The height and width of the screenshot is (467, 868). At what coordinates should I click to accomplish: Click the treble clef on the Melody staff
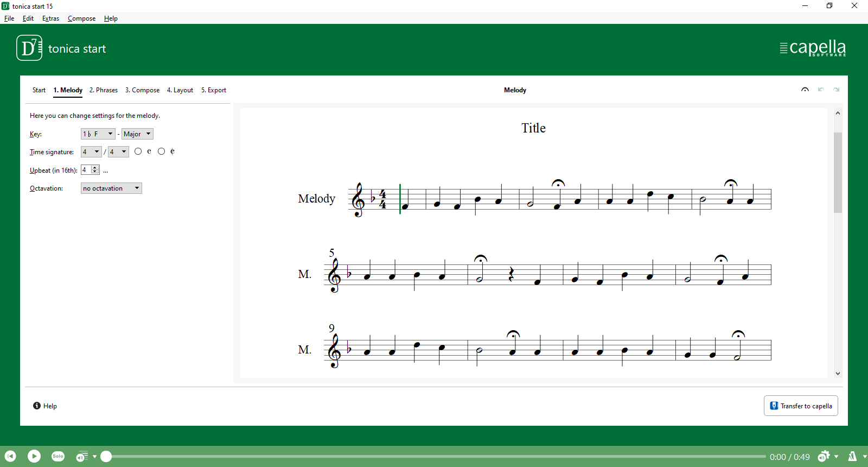click(358, 200)
